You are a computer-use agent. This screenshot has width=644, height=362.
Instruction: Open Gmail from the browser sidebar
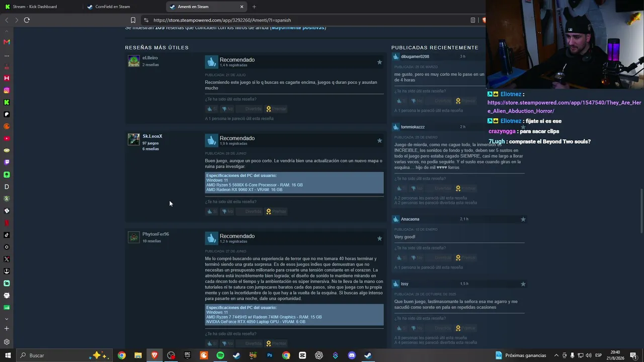[7, 42]
